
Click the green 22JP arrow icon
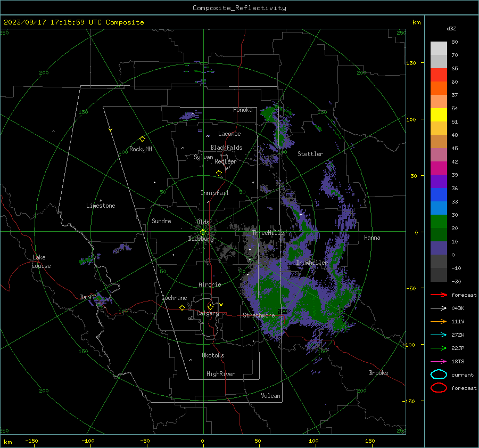click(439, 348)
